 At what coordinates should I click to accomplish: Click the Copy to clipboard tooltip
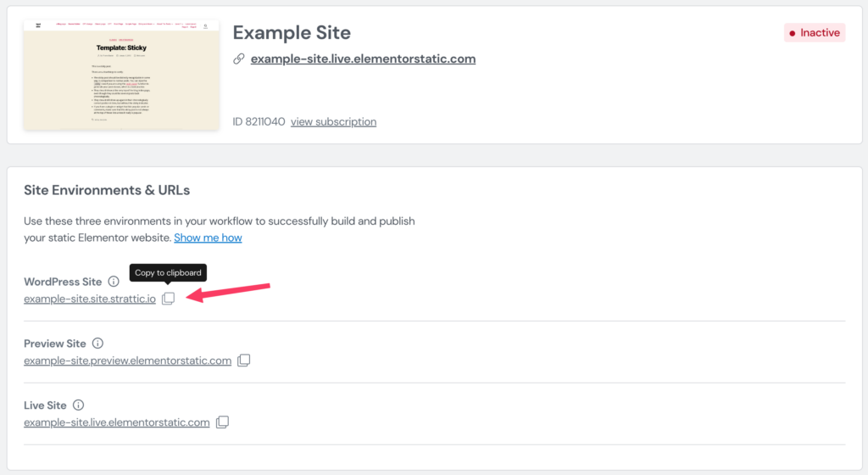[168, 272]
